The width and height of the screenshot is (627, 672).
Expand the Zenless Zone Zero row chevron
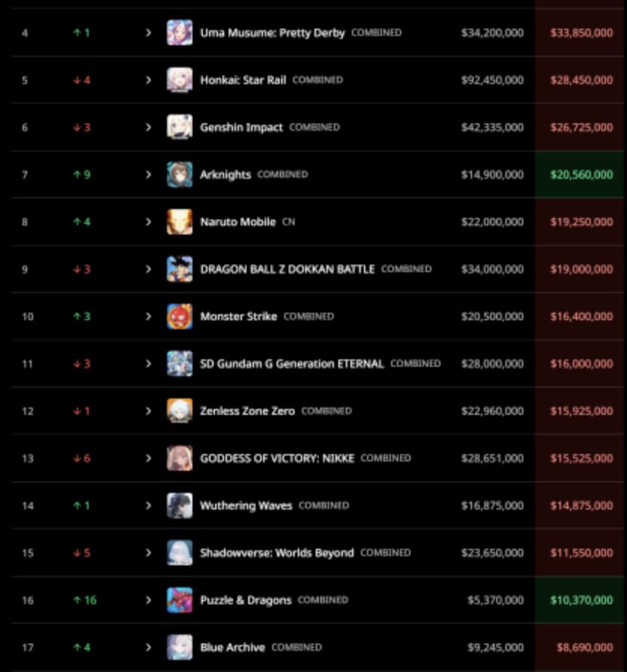pyautogui.click(x=148, y=411)
